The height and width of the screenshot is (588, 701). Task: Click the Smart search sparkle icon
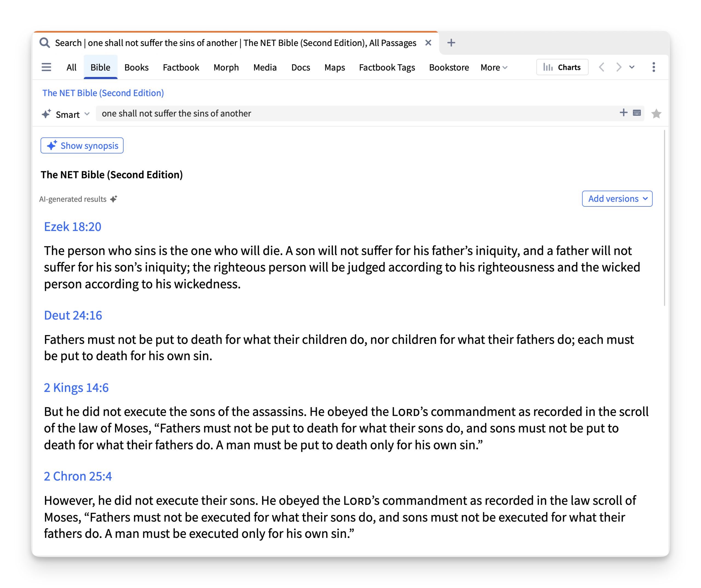(x=46, y=114)
